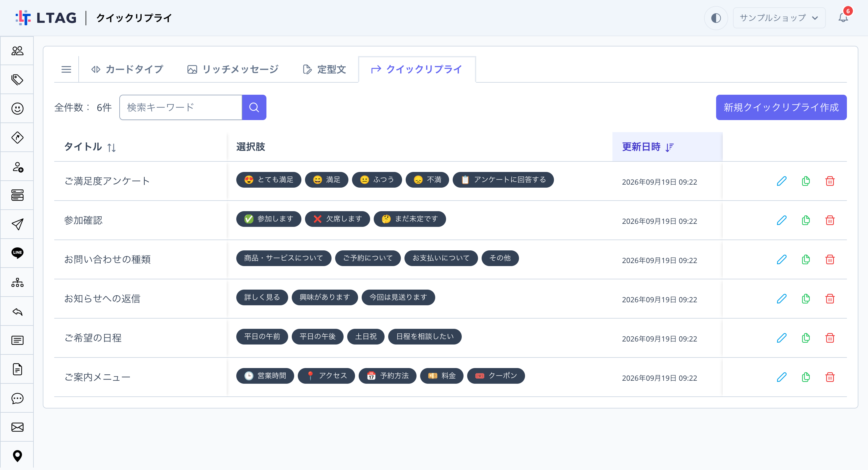
Task: Toggle dark mode contrast button
Action: (716, 18)
